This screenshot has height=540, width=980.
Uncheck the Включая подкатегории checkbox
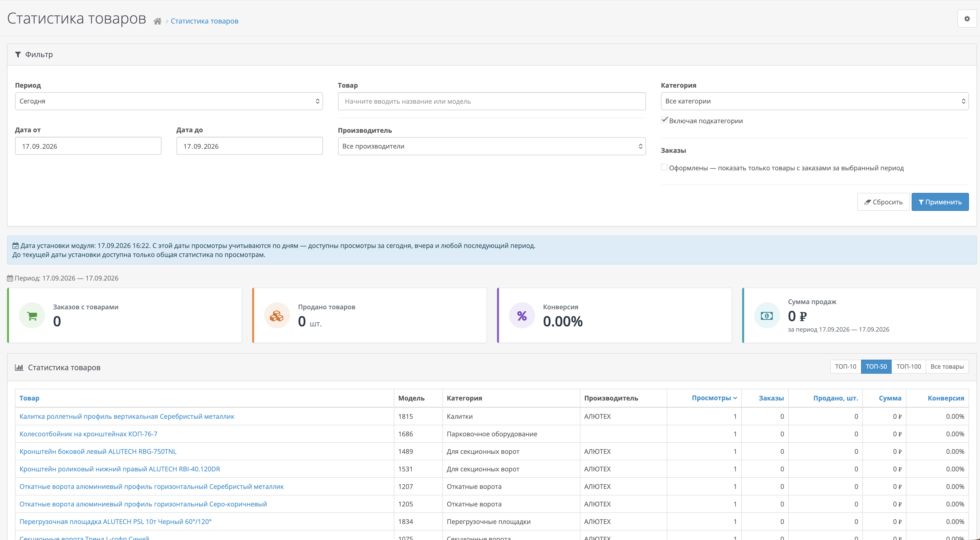[664, 120]
